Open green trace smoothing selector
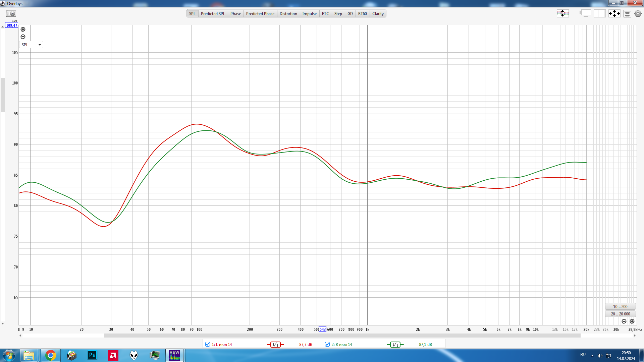Viewport: 644px width, 362px height. [395, 345]
